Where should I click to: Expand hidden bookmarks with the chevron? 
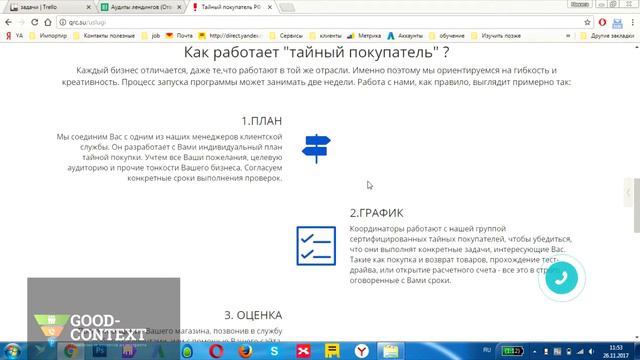[568, 36]
